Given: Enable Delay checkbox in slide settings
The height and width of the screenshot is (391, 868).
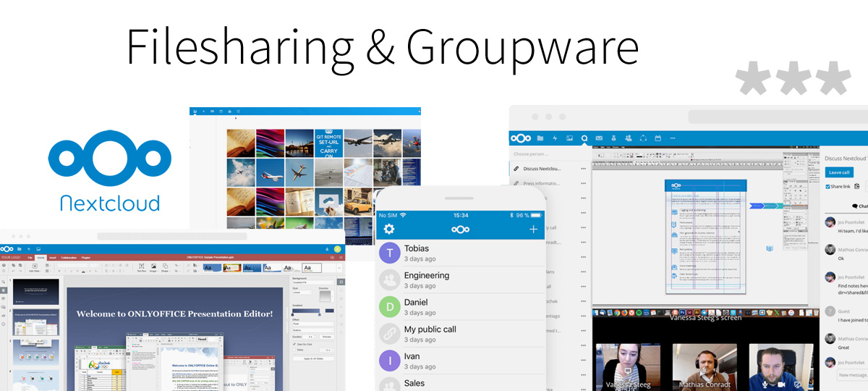Looking at the screenshot, I should [294, 350].
